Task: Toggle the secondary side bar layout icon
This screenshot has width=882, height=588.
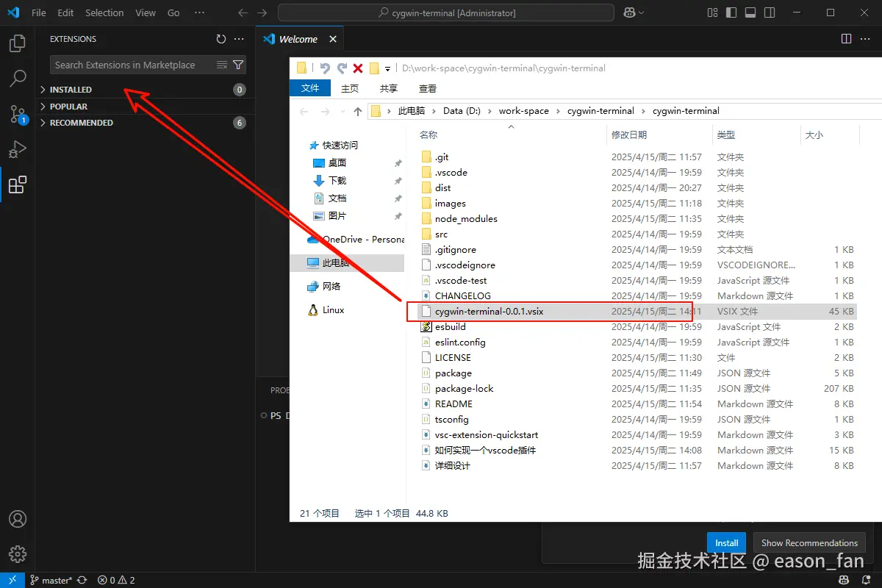Action: pyautogui.click(x=770, y=12)
